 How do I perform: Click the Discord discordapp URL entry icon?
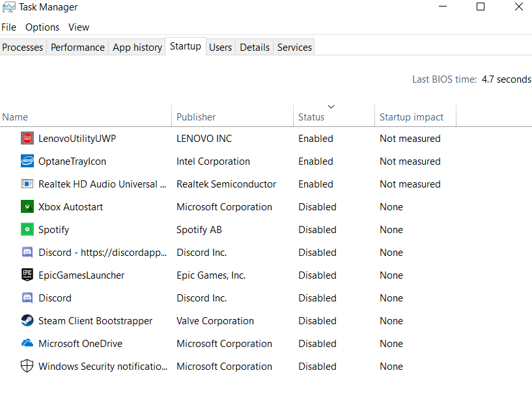(27, 253)
